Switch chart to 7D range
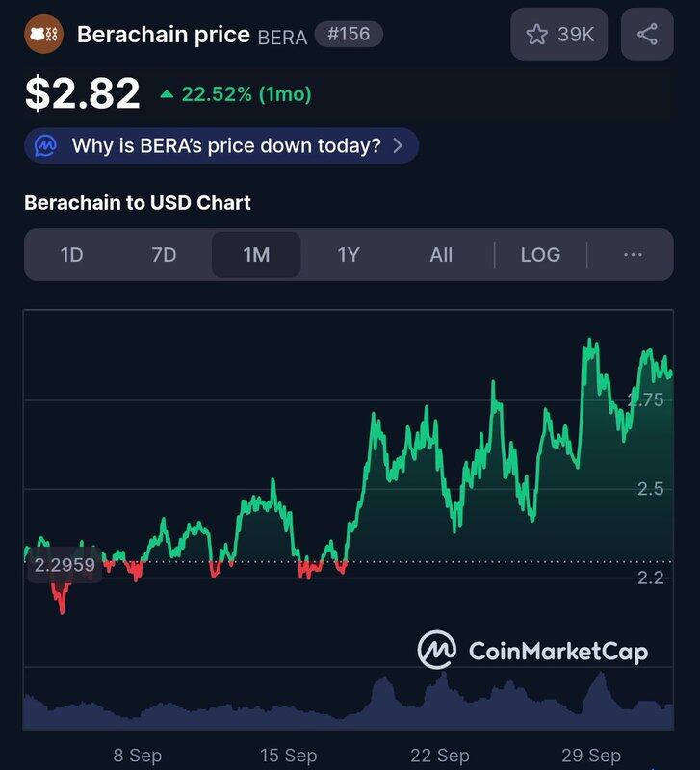 point(165,255)
